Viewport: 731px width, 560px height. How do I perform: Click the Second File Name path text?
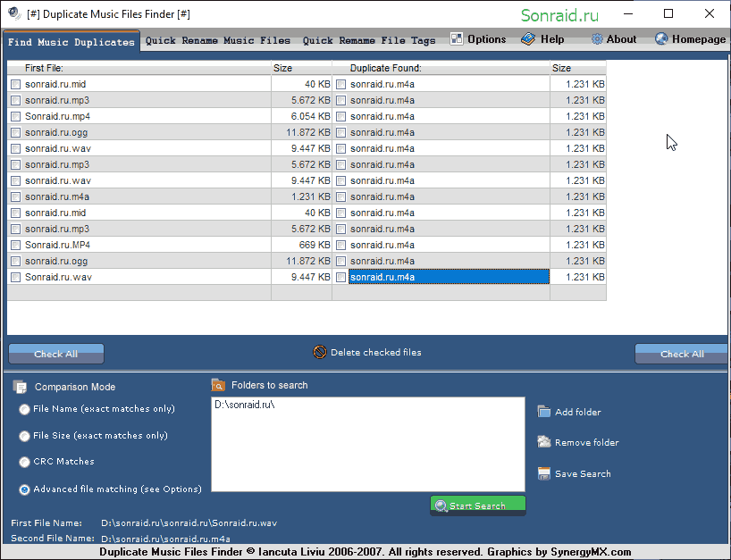pyautogui.click(x=165, y=539)
